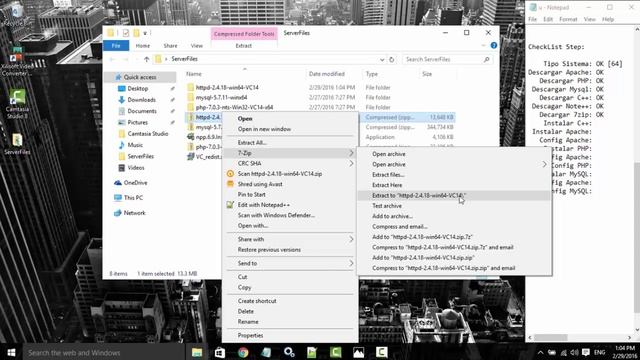
Task: Choose Create shortcut
Action: [x=257, y=301]
